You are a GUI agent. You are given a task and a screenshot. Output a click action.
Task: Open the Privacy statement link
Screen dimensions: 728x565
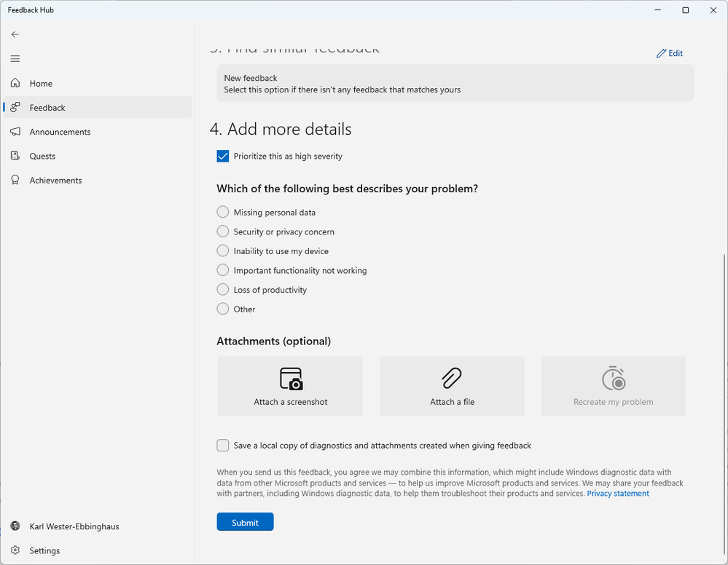(618, 494)
